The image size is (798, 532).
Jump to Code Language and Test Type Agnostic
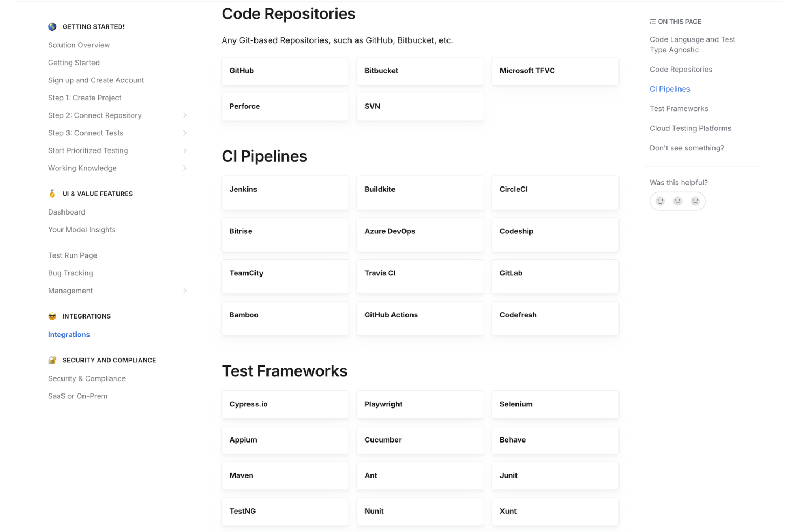pos(692,45)
